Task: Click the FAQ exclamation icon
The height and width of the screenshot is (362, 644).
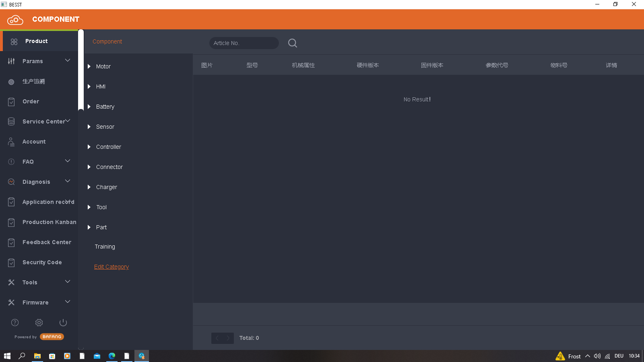Action: point(11,162)
